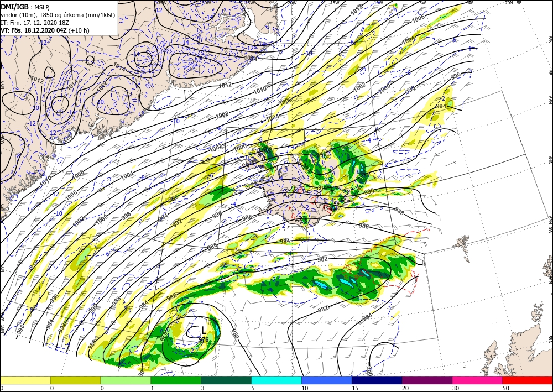Select the dark green 3–5 mm swatch
This screenshot has height=392, width=553.
click(x=226, y=380)
